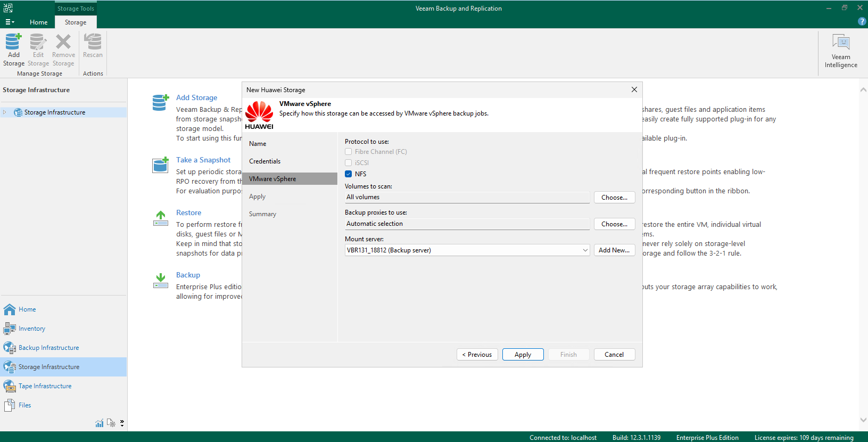Click the Restore up-arrow icon
The width and height of the screenshot is (868, 442).
point(161,218)
